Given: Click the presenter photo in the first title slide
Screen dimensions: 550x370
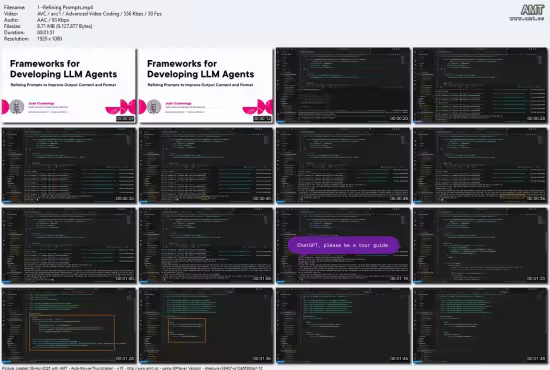Looking at the screenshot, I should 16,107.
